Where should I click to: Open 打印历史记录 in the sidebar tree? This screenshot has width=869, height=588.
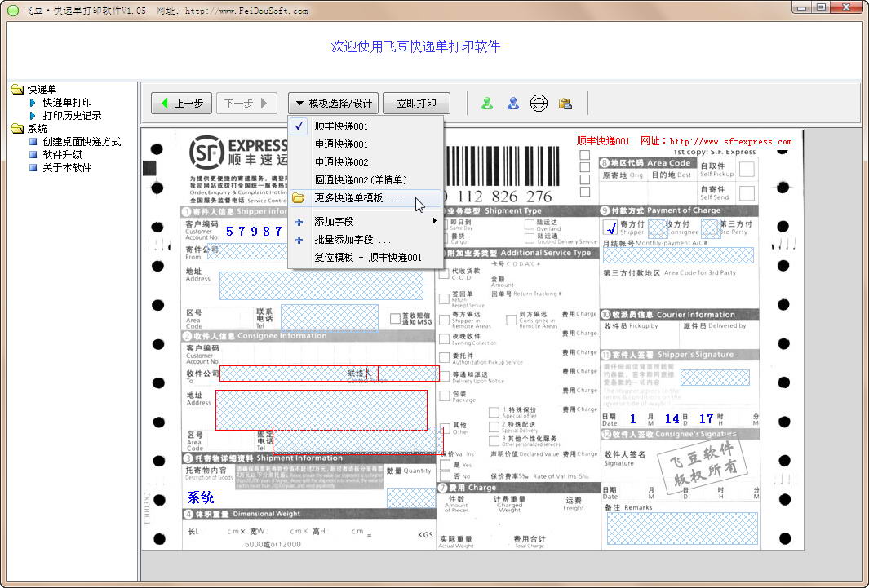point(72,116)
